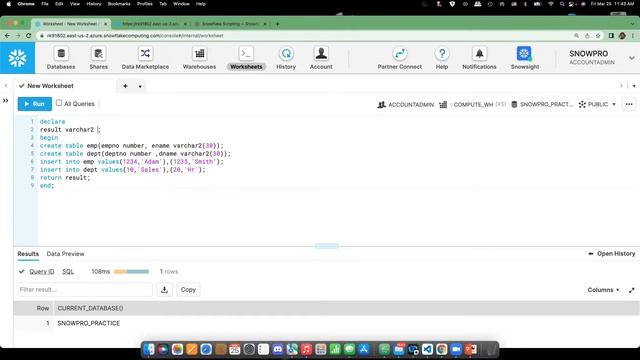Switch to the Data Preview tab
The image size is (640, 360).
(x=65, y=253)
